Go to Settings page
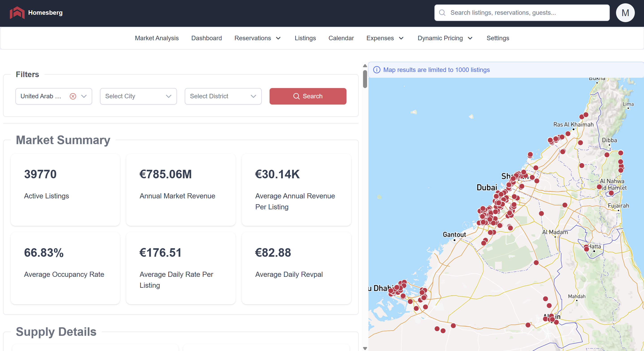The image size is (644, 351). [498, 38]
